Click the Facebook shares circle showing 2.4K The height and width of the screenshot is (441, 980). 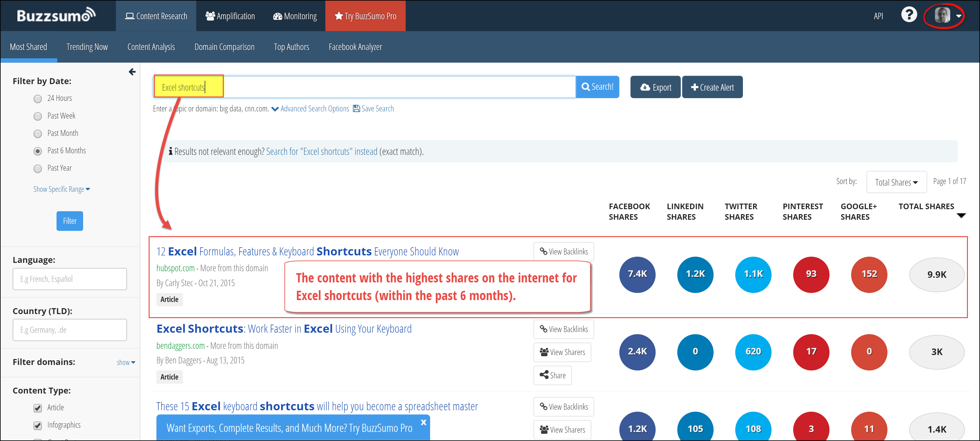pos(637,352)
